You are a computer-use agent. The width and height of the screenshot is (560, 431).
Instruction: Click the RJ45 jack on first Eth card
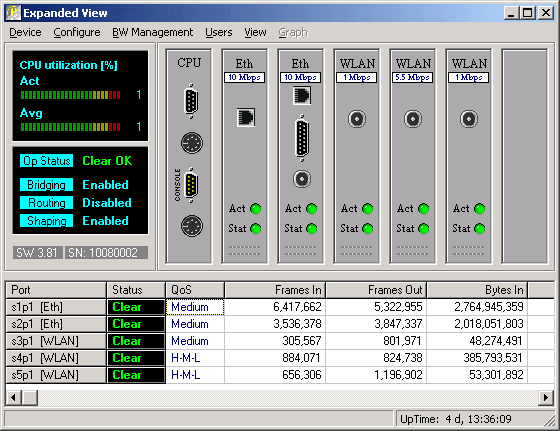(245, 117)
